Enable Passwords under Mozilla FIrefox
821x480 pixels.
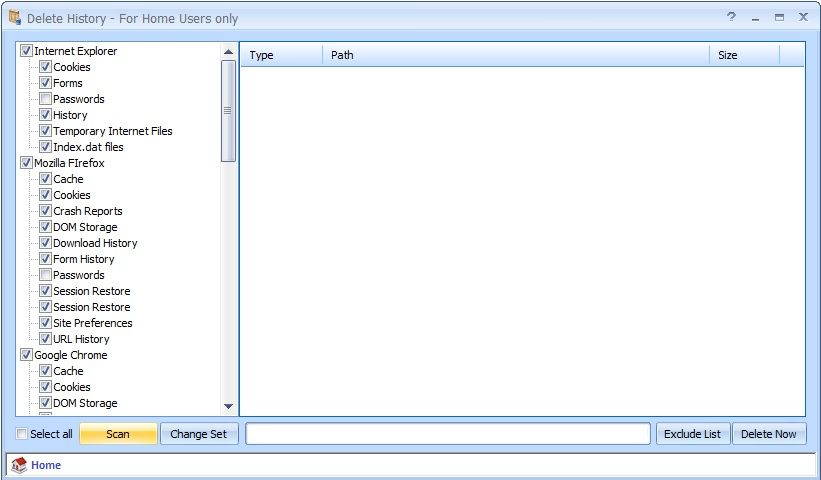click(x=45, y=275)
